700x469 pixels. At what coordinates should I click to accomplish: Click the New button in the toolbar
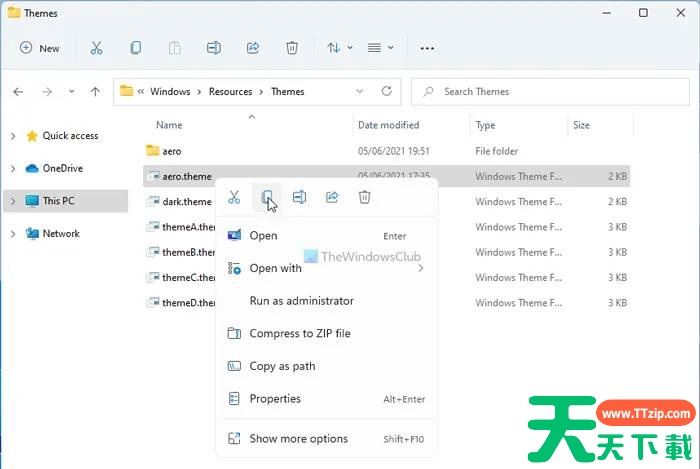coord(40,48)
